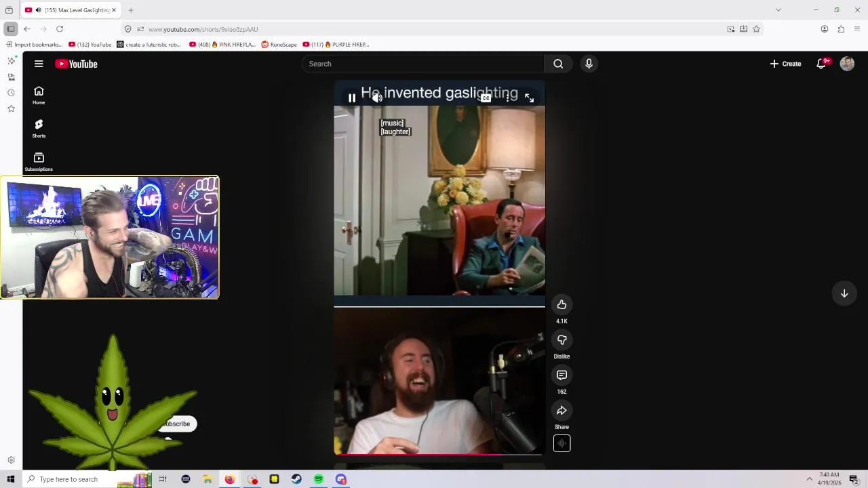Open the Firefox extensions puzzle icon

coord(841,29)
